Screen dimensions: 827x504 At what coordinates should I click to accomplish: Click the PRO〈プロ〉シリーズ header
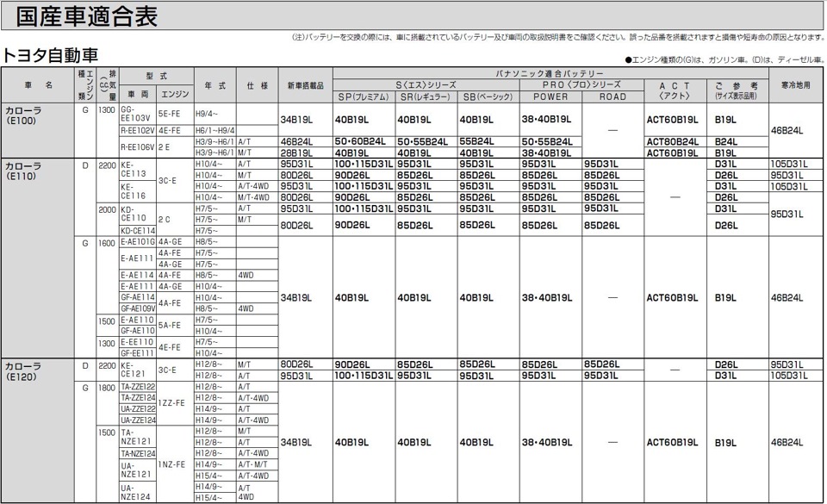click(581, 85)
